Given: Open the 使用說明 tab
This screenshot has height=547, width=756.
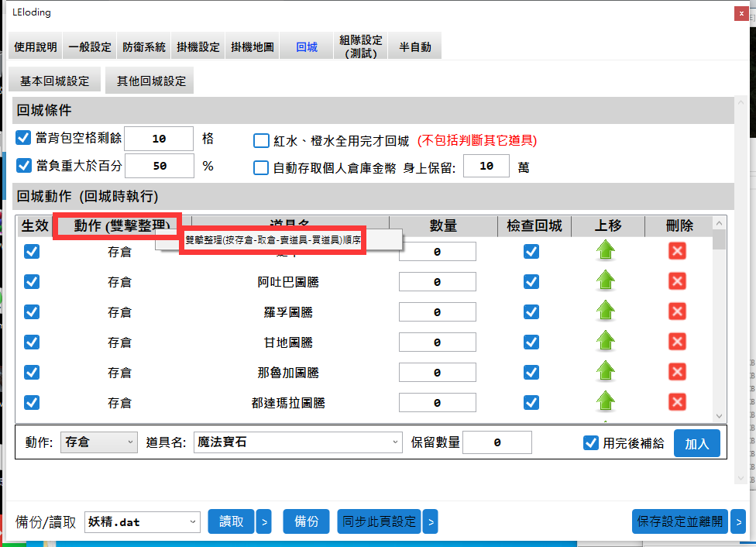Looking at the screenshot, I should click(x=35, y=46).
